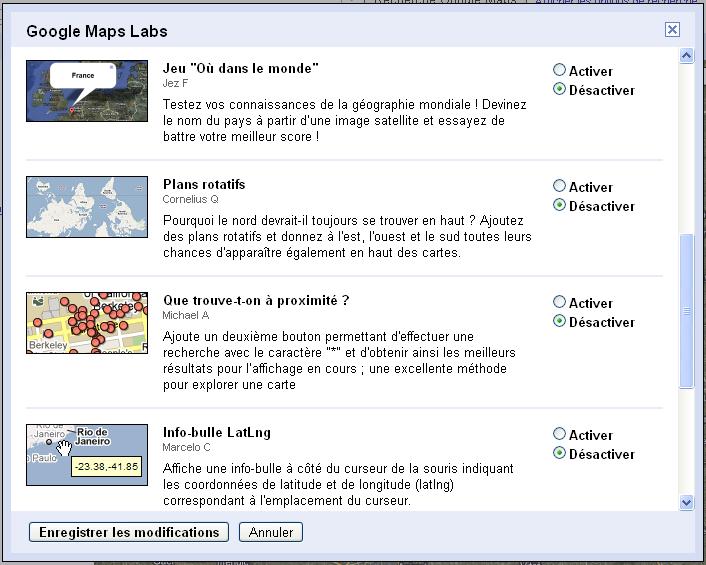The height and width of the screenshot is (565, 706).
Task: Click the description starting "Testez vos connaissances"
Action: point(344,121)
